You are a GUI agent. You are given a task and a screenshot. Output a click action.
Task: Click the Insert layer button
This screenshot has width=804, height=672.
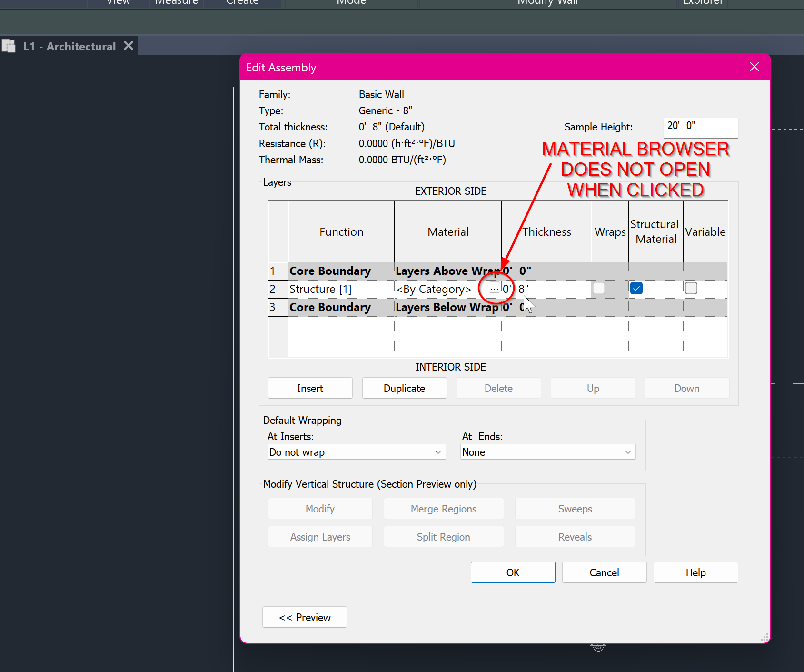310,388
